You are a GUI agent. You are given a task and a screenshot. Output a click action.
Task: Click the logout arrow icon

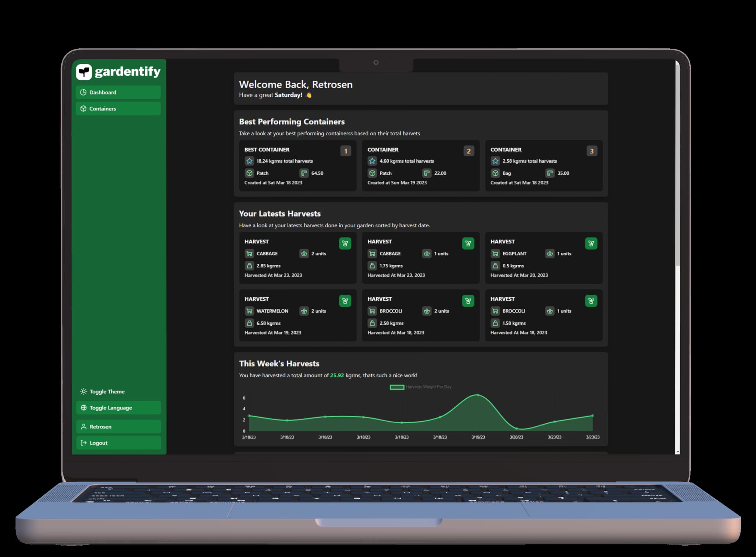[84, 443]
